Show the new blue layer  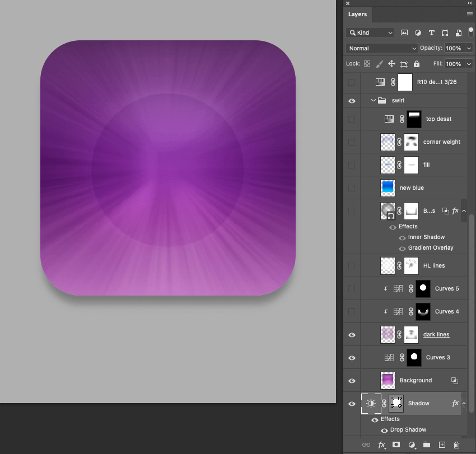[x=352, y=188]
